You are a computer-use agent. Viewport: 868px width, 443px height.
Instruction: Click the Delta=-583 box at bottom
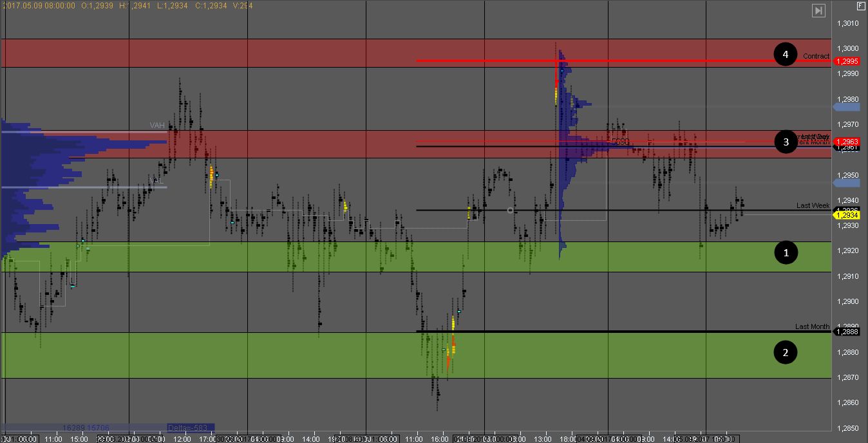(x=190, y=427)
